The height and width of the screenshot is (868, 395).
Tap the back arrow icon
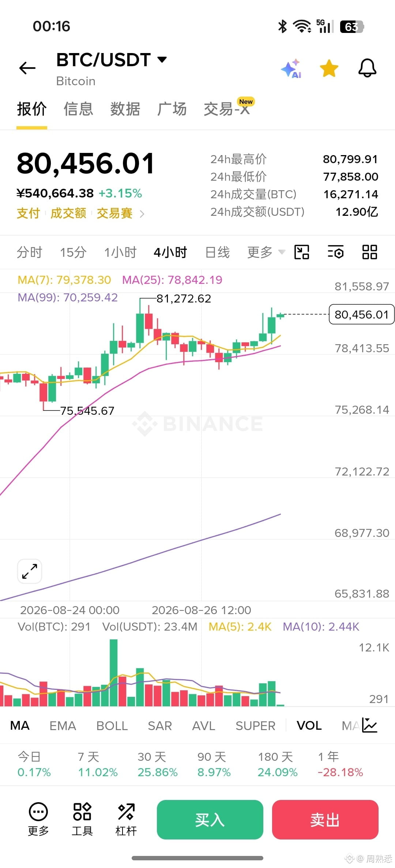27,68
